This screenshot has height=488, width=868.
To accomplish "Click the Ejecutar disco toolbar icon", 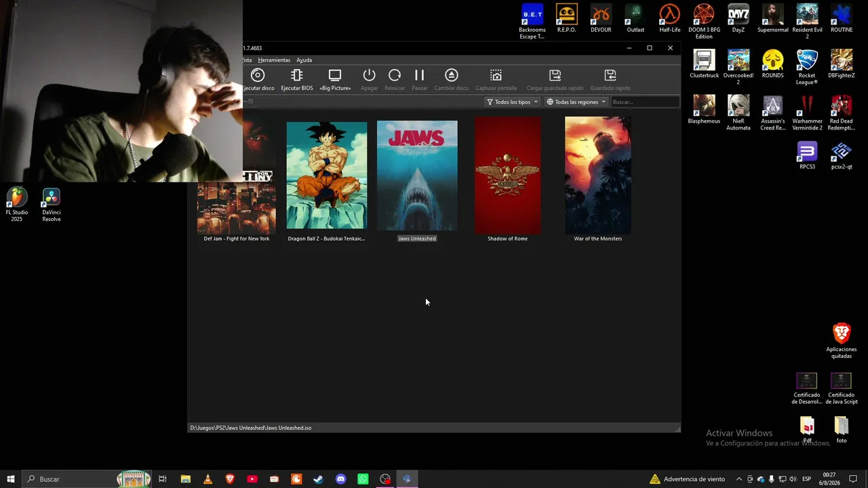I will point(258,75).
